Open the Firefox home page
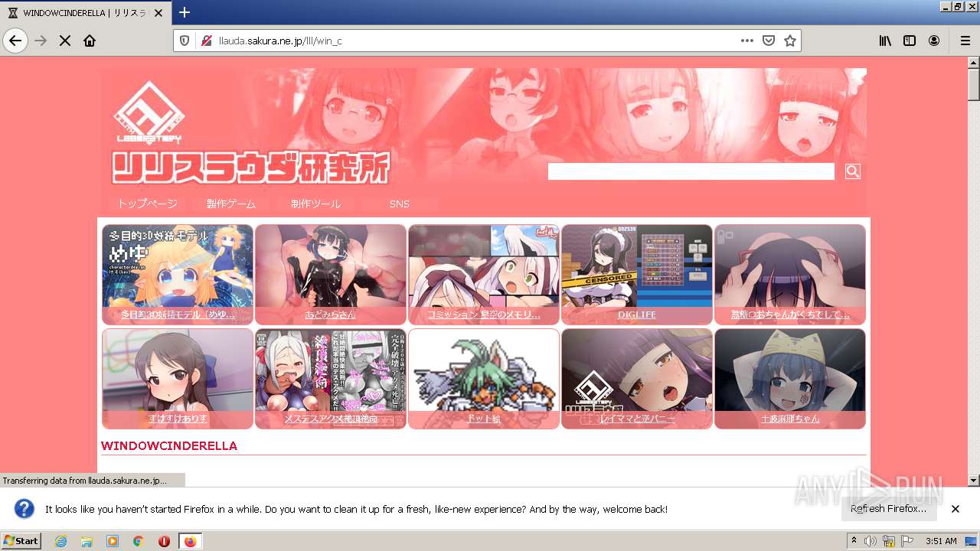Image resolution: width=980 pixels, height=551 pixels. click(x=90, y=41)
